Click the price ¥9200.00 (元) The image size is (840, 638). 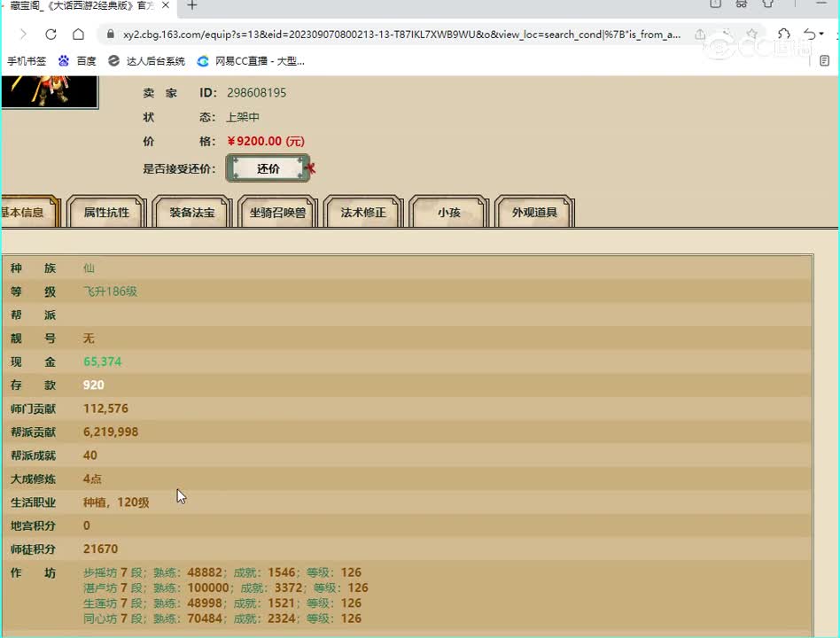click(x=266, y=141)
